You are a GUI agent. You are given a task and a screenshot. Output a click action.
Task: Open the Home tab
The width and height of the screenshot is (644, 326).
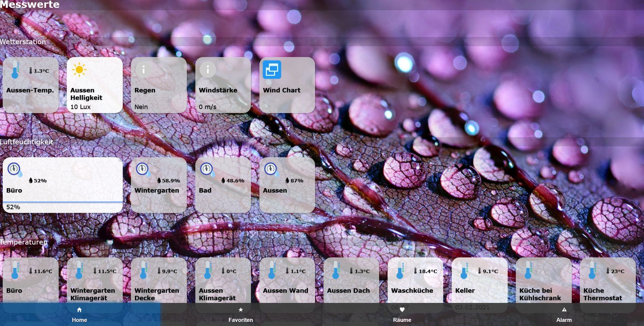click(79, 314)
